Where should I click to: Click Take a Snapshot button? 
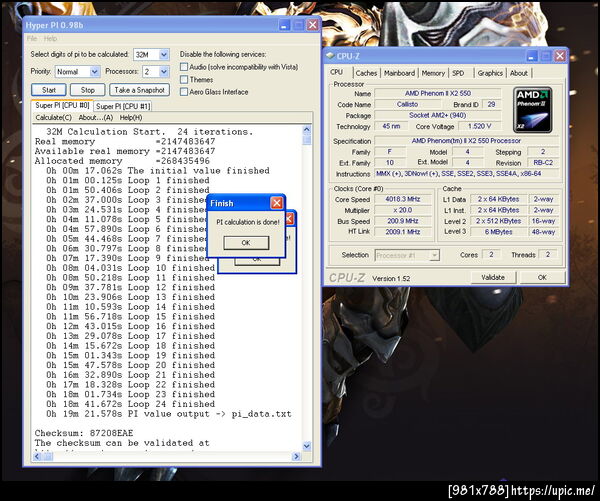[x=139, y=90]
